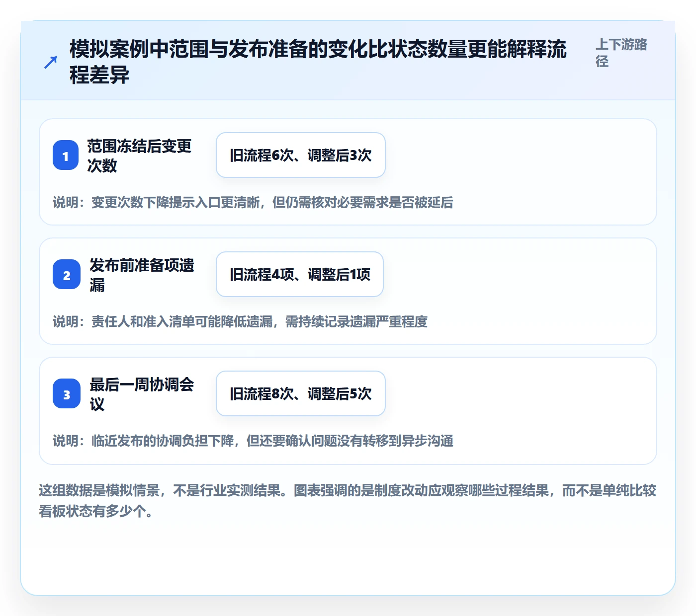Image resolution: width=696 pixels, height=616 pixels.
Task: Select the 上下游路径 label in the header
Action: (621, 53)
